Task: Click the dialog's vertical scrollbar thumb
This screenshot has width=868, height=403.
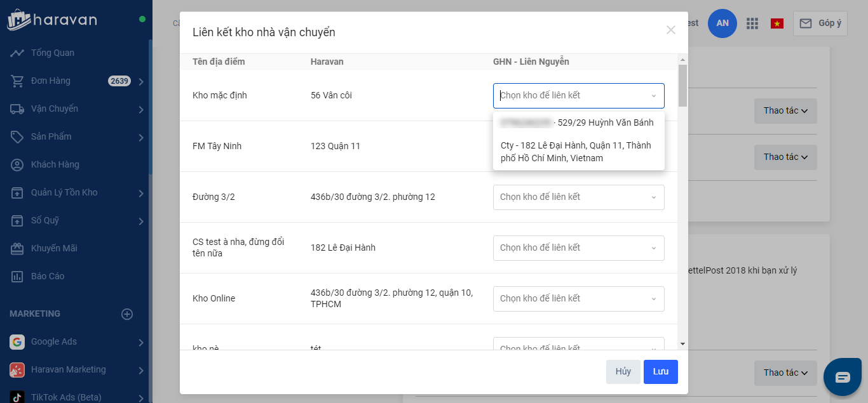Action: coord(682,86)
